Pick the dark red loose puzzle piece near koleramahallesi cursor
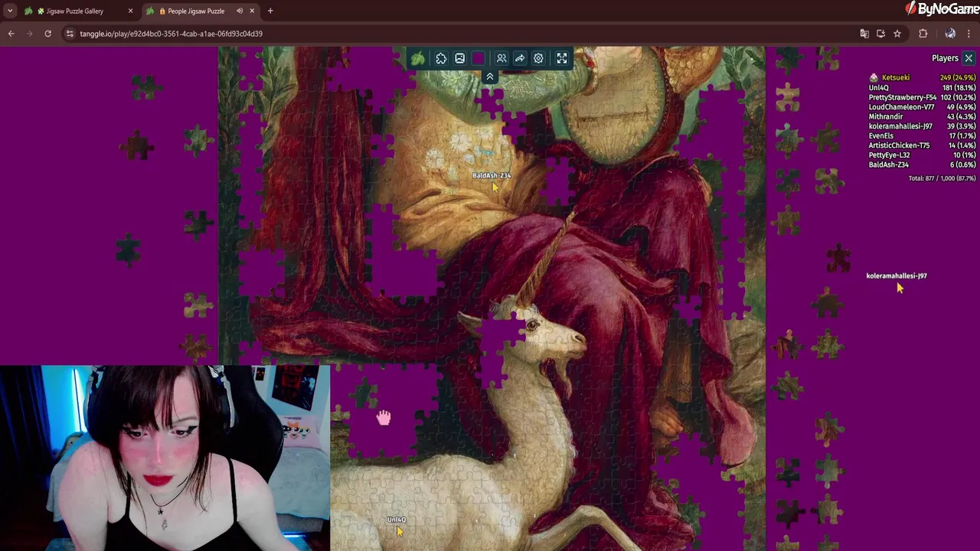The image size is (980, 551). pyautogui.click(x=839, y=257)
